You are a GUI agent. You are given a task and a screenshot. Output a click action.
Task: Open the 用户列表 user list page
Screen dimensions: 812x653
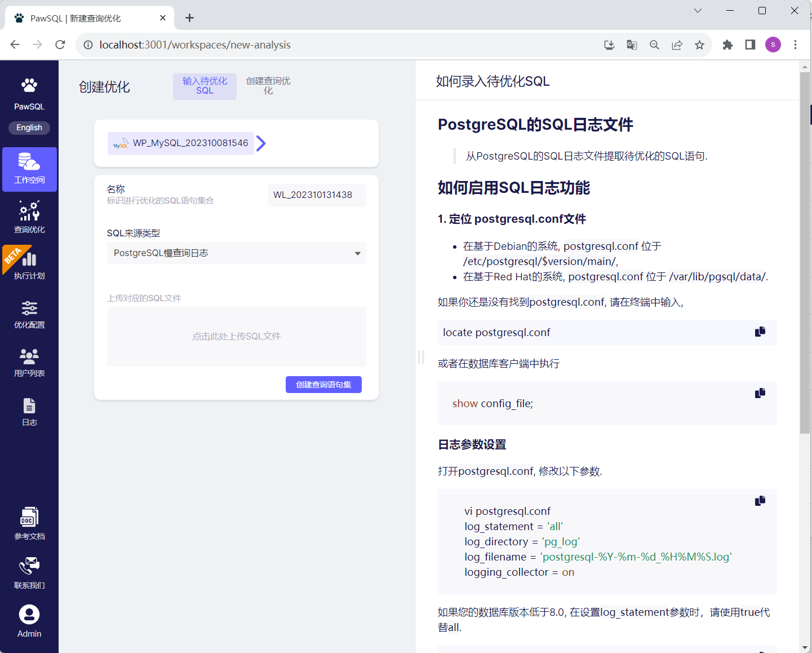pos(29,363)
